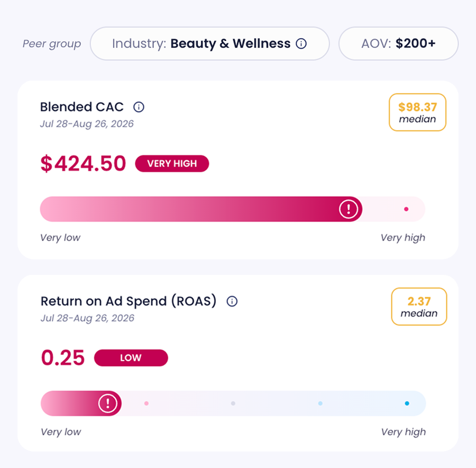Click info icon next to Beauty & Wellness
The width and height of the screenshot is (476, 468).
coord(301,43)
